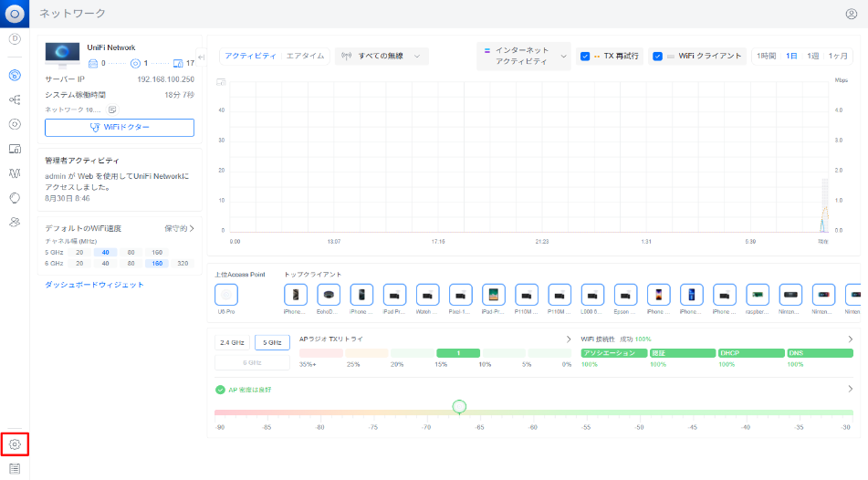The image size is (868, 480).
Task: Select the 1週 time range
Action: coord(812,56)
